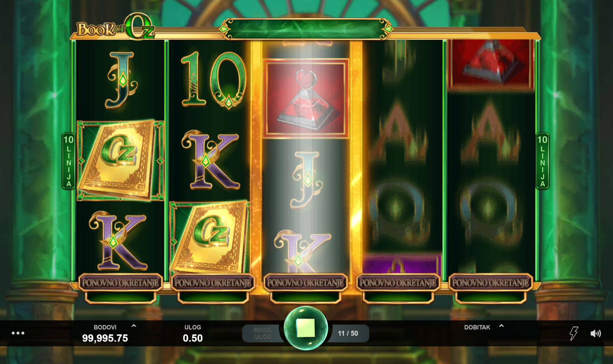The width and height of the screenshot is (613, 364).
Task: Open the three-dots game menu
Action: click(18, 333)
